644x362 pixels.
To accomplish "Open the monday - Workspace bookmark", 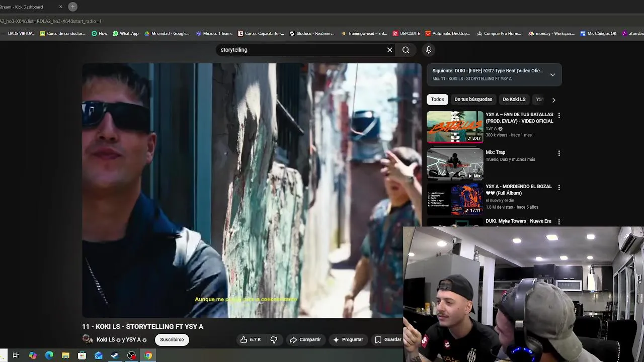I will (x=551, y=34).
